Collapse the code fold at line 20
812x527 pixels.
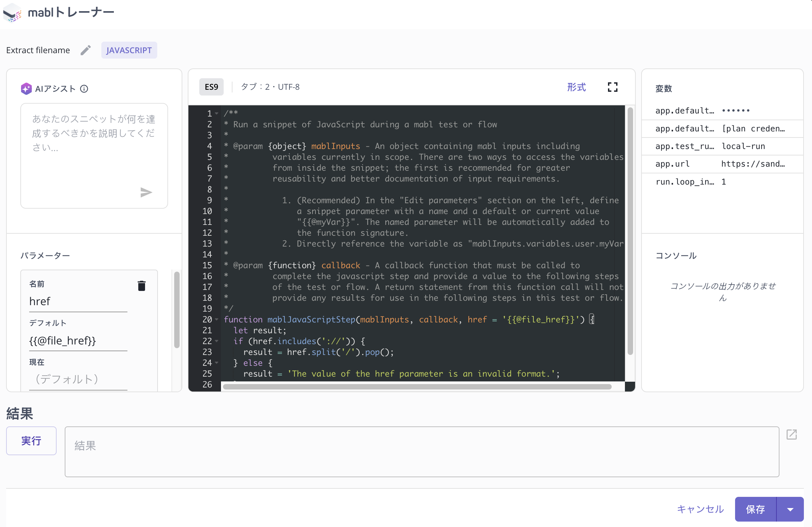tap(217, 319)
